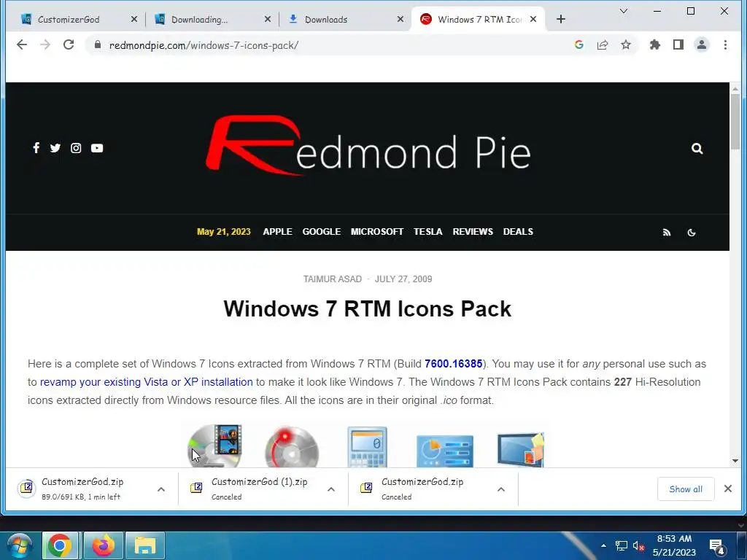Open the DEALS menu item
Screen dimensions: 747x560
518,232
